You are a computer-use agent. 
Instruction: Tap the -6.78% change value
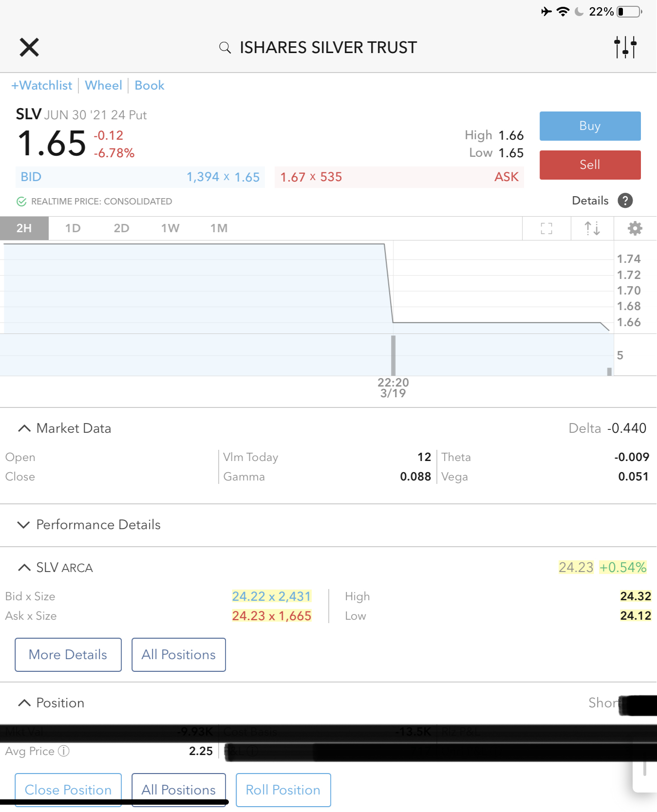pyautogui.click(x=114, y=153)
